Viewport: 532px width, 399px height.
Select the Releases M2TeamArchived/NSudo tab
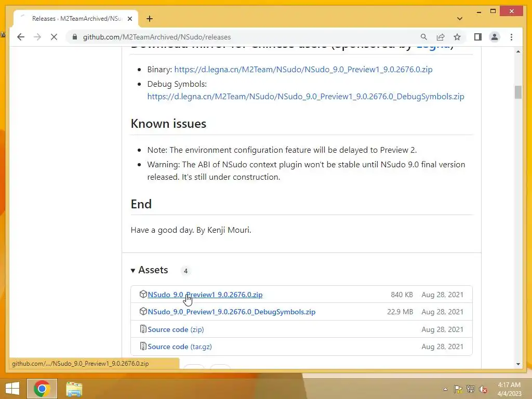(76, 19)
